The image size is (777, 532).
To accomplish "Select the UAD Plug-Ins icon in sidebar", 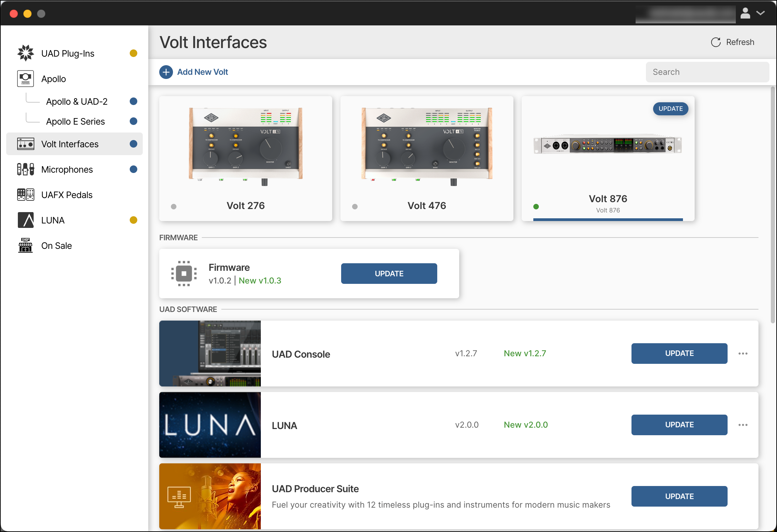I will pos(26,53).
